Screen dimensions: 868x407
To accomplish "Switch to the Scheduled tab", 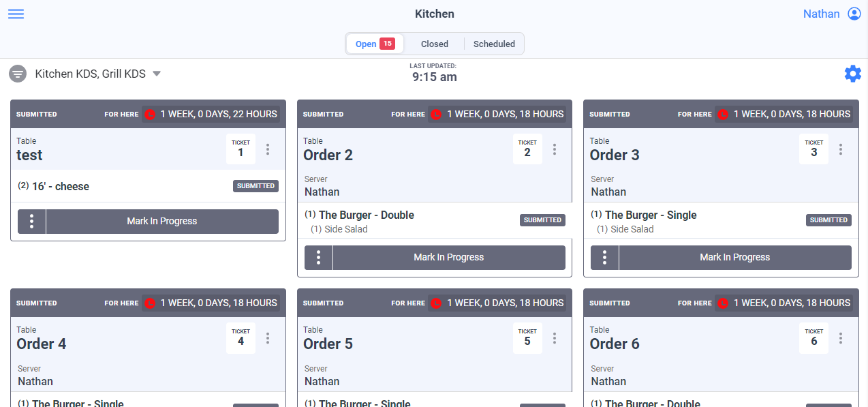I will tap(494, 44).
